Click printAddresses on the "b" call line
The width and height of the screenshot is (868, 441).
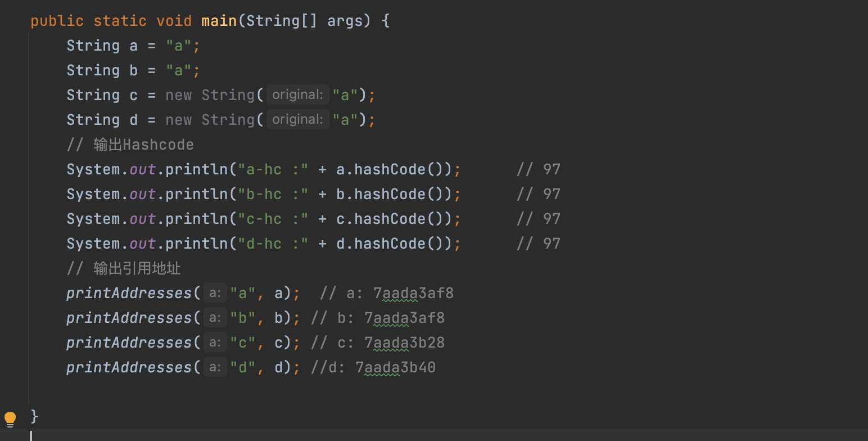coord(129,318)
